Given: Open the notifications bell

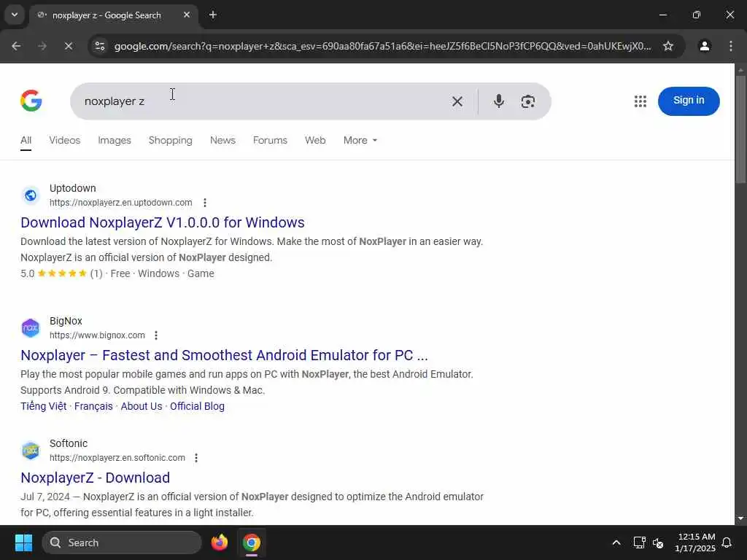Looking at the screenshot, I should click(x=727, y=542).
